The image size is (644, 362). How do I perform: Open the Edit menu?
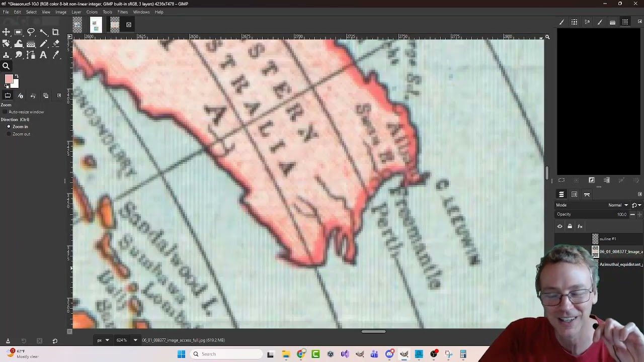point(18,12)
